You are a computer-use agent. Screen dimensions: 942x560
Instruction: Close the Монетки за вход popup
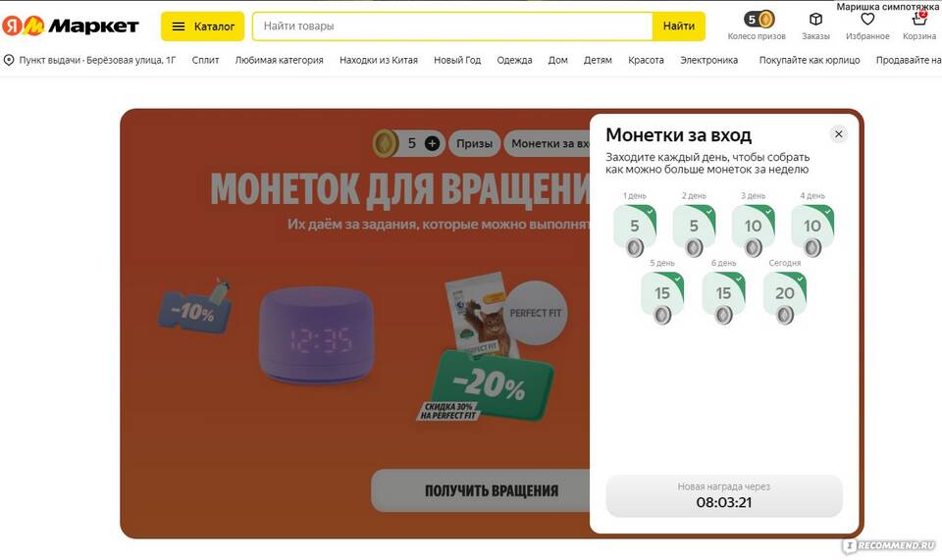[x=839, y=133]
